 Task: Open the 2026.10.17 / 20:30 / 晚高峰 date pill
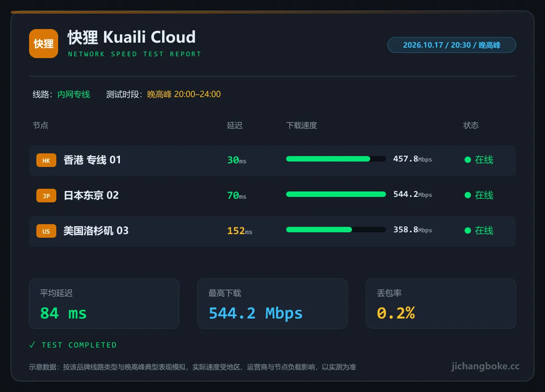point(451,45)
